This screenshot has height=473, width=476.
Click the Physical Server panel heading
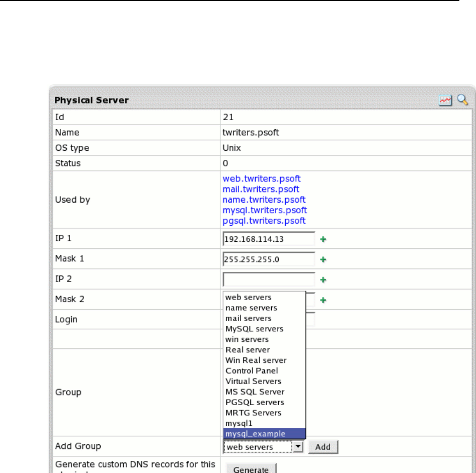tap(92, 101)
